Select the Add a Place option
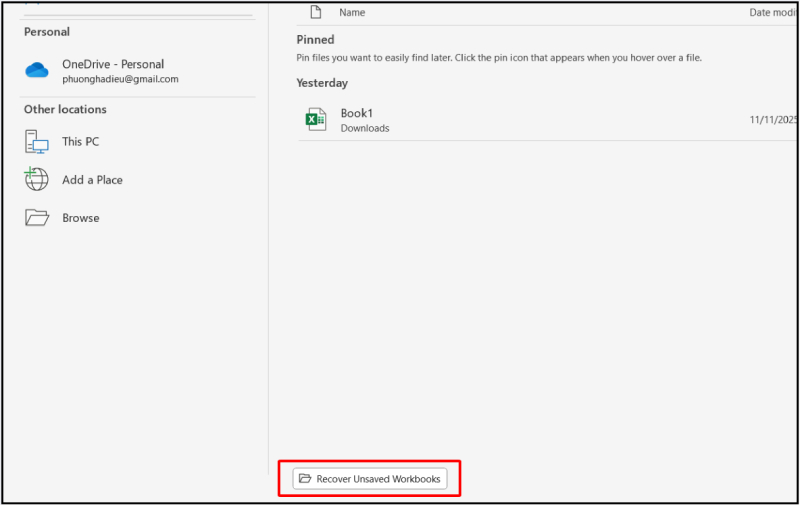Image resolution: width=800 pixels, height=505 pixels. 92,180
